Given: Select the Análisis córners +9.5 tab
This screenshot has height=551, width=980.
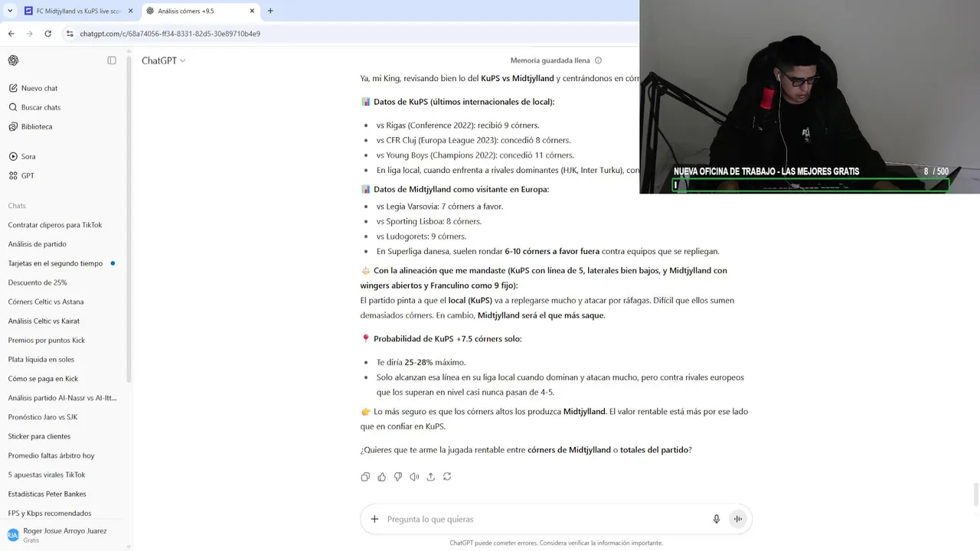Looking at the screenshot, I should pos(201,11).
